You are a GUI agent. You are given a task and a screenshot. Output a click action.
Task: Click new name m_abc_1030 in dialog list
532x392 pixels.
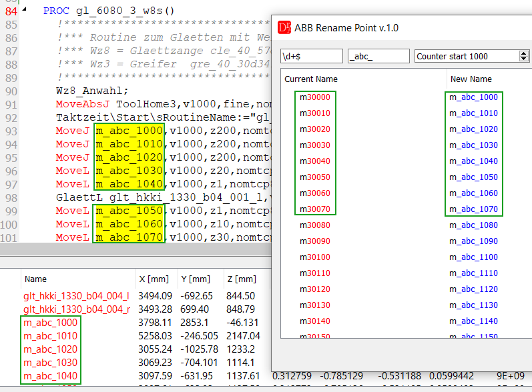click(x=473, y=145)
